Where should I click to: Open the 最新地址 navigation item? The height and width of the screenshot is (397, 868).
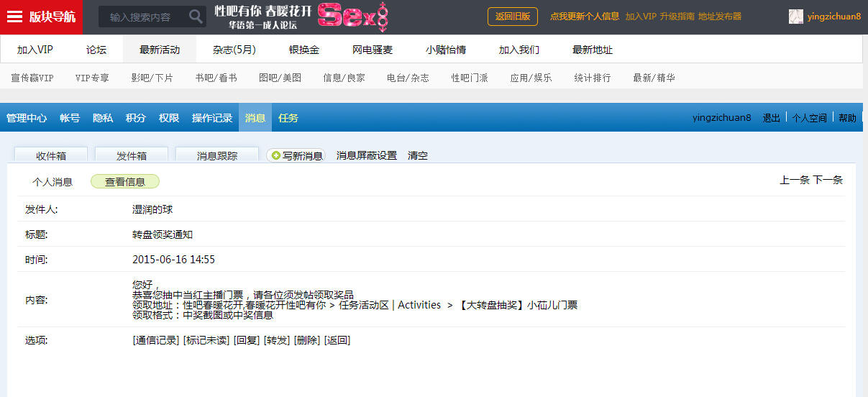(x=593, y=50)
